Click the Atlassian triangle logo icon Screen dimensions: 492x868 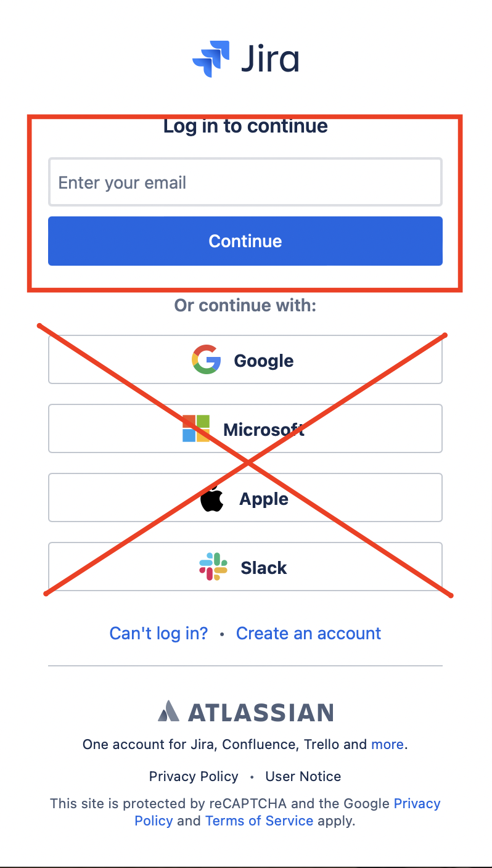[168, 711]
